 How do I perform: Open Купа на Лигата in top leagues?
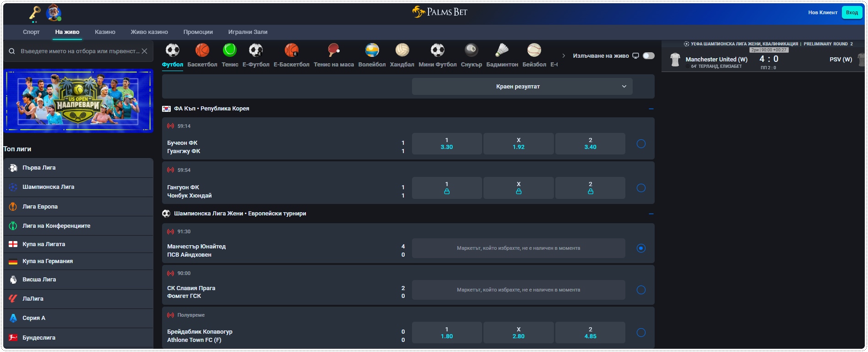78,244
